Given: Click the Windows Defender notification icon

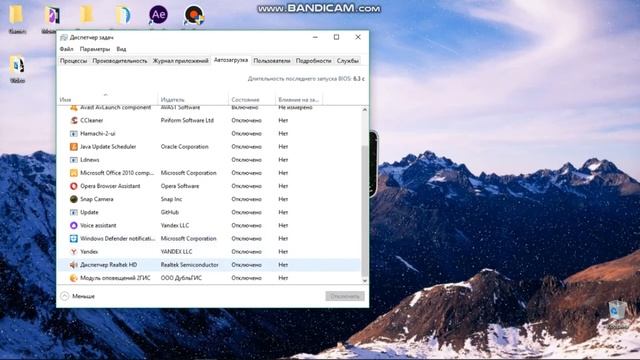Looking at the screenshot, I should point(73,238).
